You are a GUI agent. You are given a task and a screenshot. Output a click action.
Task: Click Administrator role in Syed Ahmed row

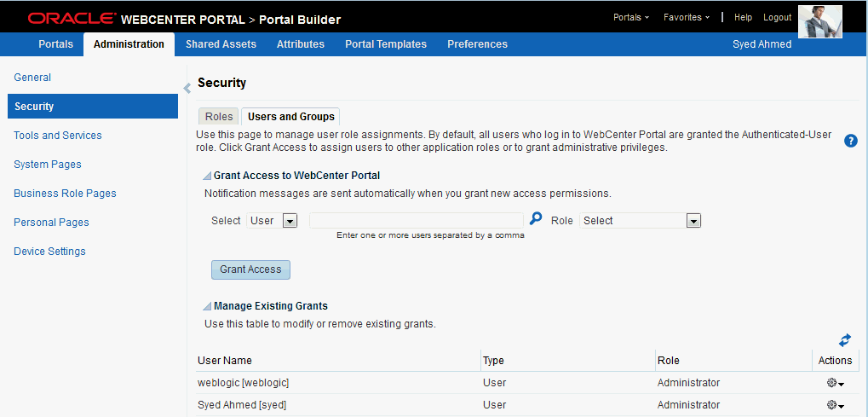[x=688, y=405]
